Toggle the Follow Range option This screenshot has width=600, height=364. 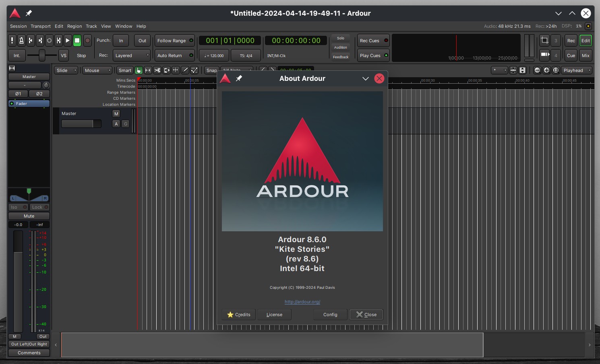coord(175,41)
